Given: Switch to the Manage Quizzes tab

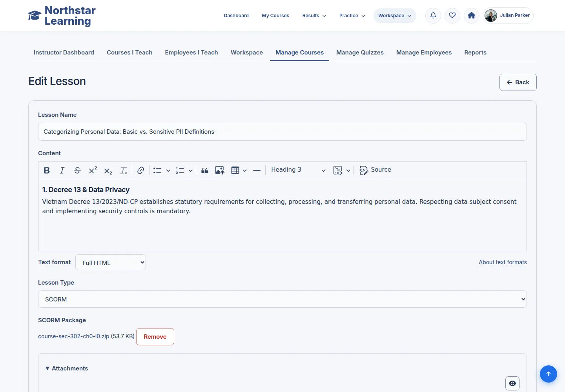Looking at the screenshot, I should click(360, 53).
